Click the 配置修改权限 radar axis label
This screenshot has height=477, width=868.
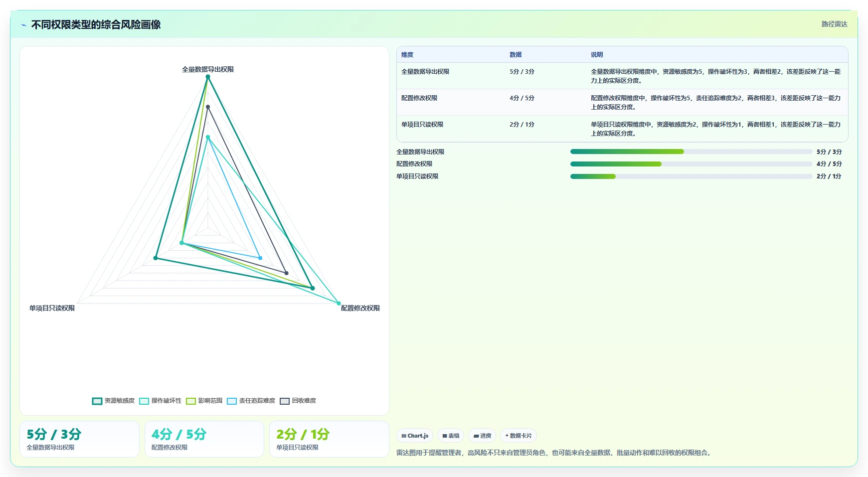(360, 309)
